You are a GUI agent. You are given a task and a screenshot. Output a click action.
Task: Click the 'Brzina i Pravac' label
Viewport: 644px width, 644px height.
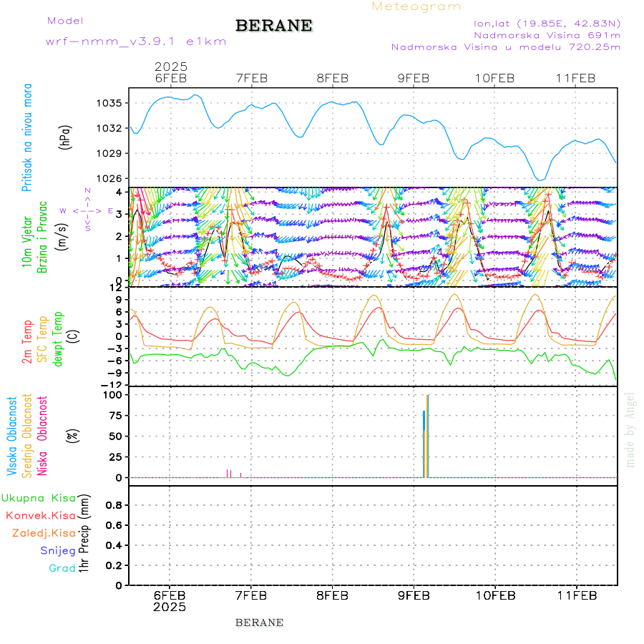(42, 237)
